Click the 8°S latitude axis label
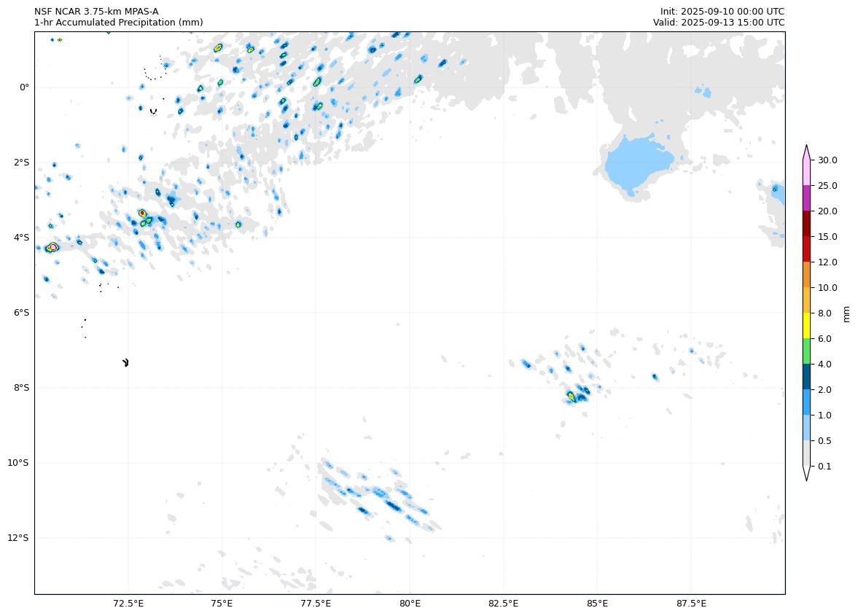Image resolution: width=858 pixels, height=616 pixels. pos(20,388)
